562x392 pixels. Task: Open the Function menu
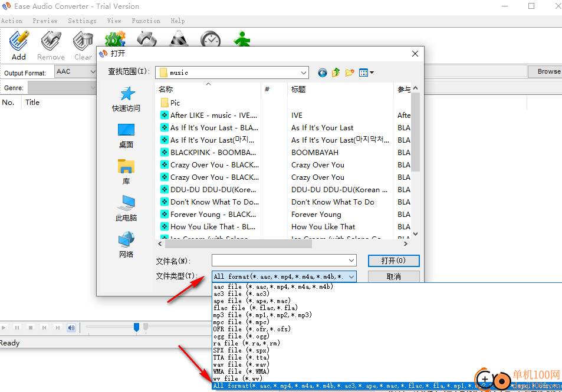[x=146, y=21]
